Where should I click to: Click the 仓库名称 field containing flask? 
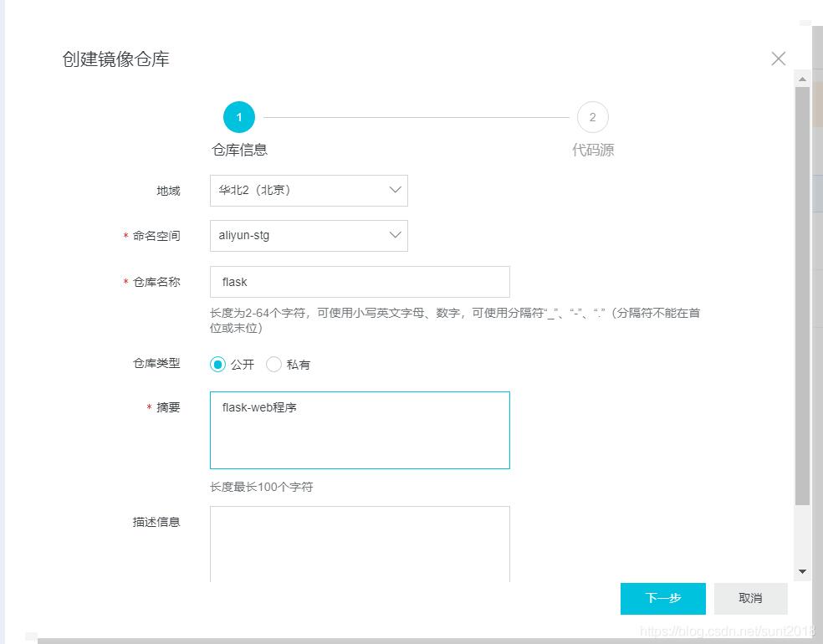click(360, 282)
